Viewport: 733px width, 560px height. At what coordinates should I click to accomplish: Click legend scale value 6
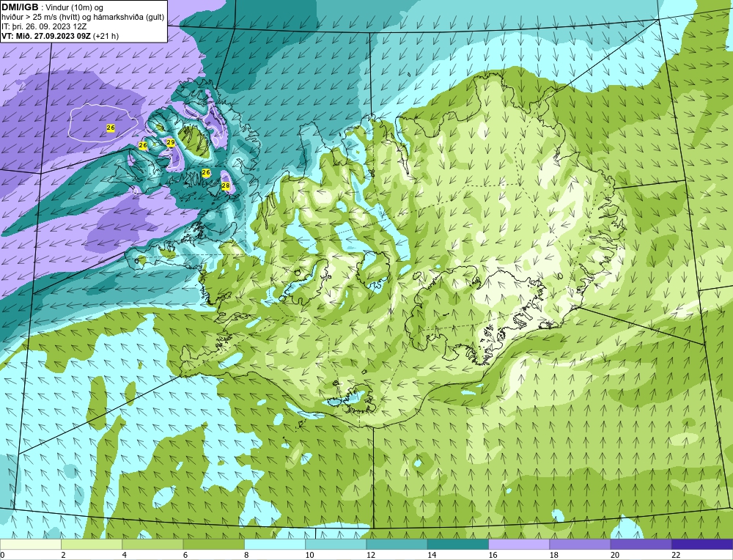(x=185, y=555)
